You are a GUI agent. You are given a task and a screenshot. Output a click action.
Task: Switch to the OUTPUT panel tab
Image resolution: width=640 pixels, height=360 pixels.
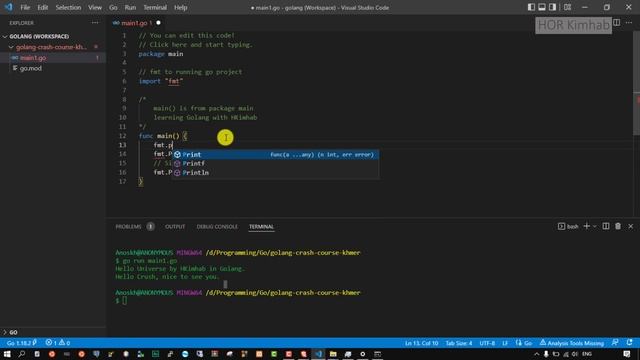pos(175,227)
